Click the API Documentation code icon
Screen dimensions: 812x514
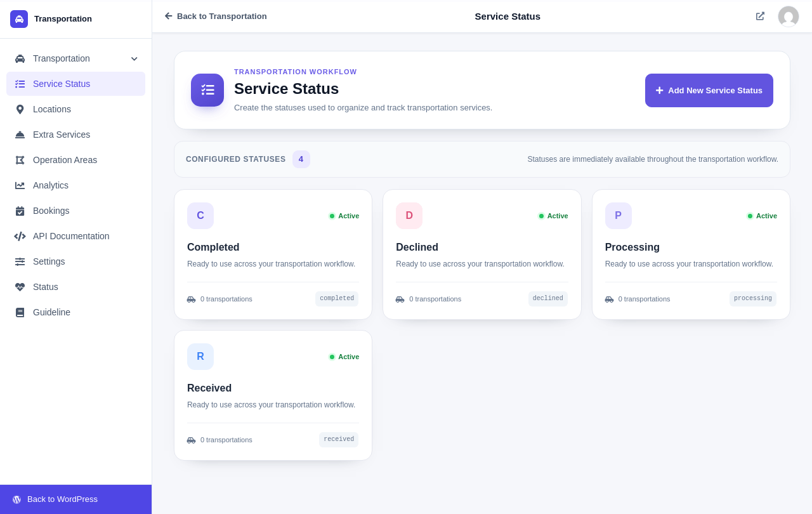click(x=20, y=236)
